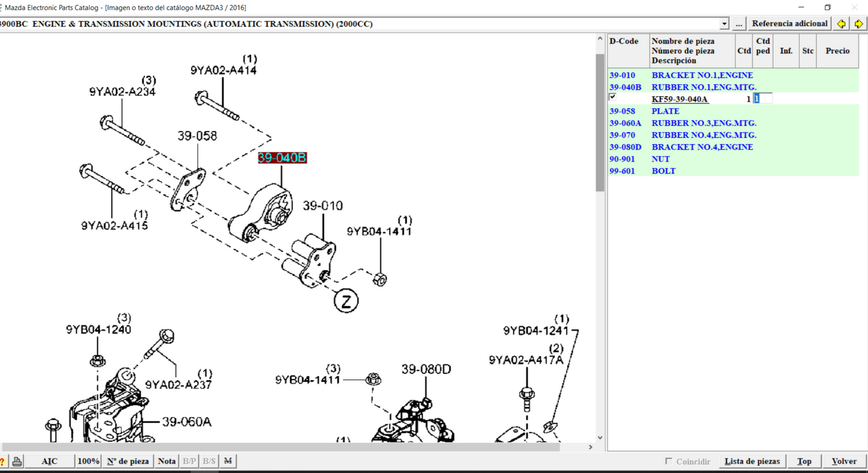The height and width of the screenshot is (473, 868).
Task: Click the 9YA02-A417A bolt label
Action: [526, 360]
